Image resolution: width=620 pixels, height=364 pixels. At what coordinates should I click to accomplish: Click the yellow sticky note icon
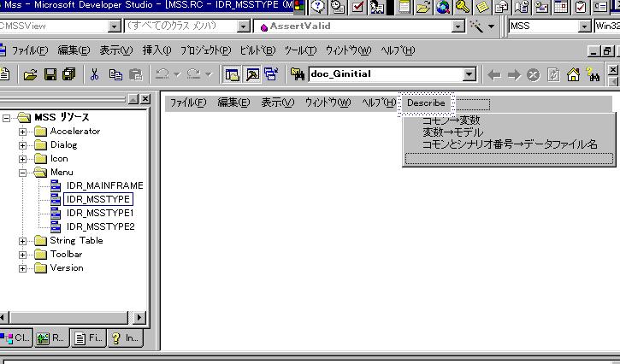click(482, 7)
